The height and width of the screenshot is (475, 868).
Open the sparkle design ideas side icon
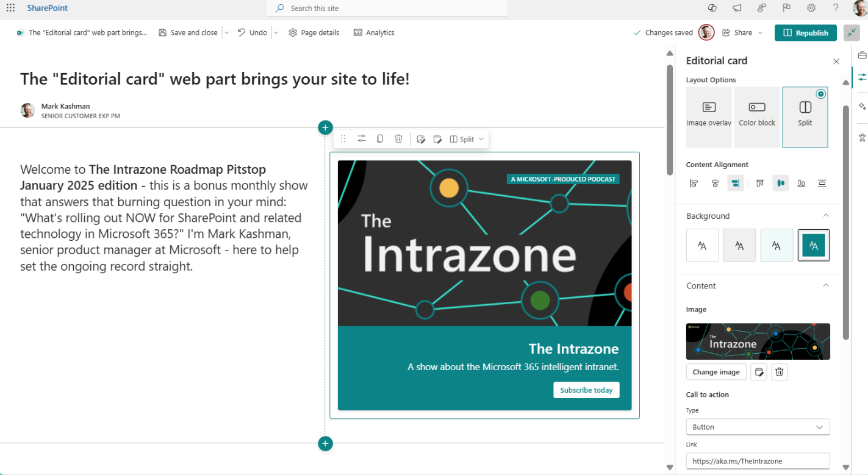point(862,106)
